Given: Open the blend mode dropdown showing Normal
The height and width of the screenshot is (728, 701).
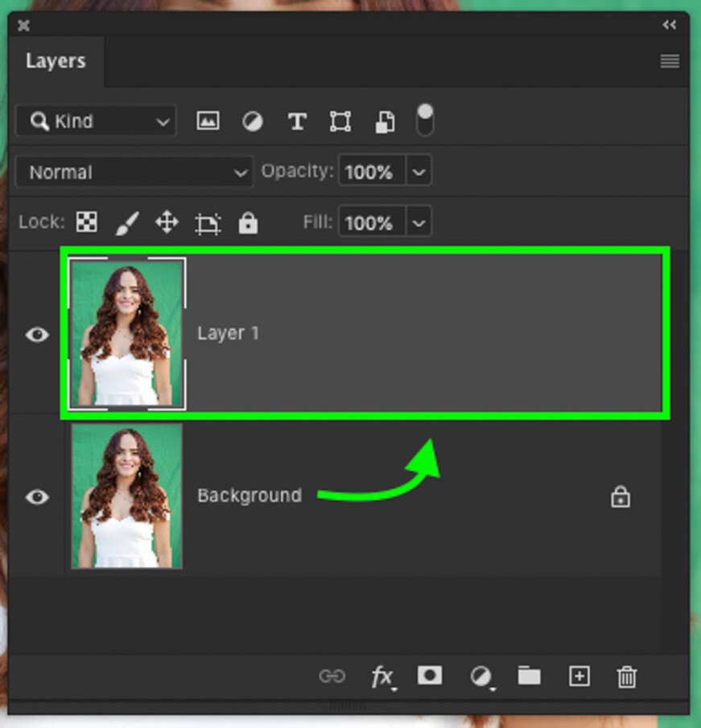Looking at the screenshot, I should click(134, 171).
